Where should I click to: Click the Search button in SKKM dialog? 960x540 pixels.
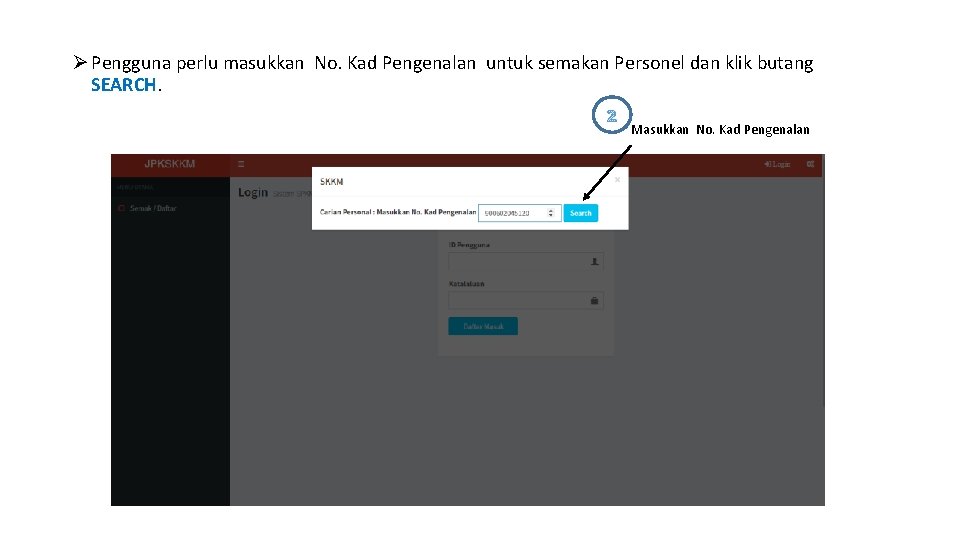[x=580, y=213]
